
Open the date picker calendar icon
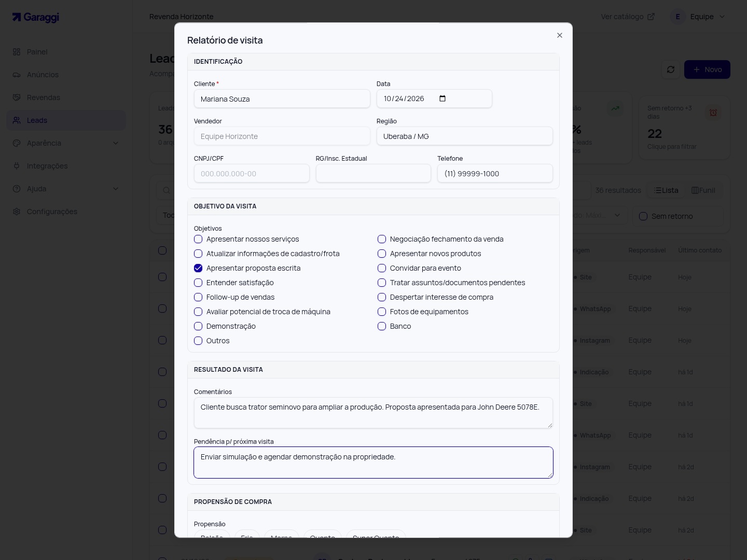coord(442,99)
